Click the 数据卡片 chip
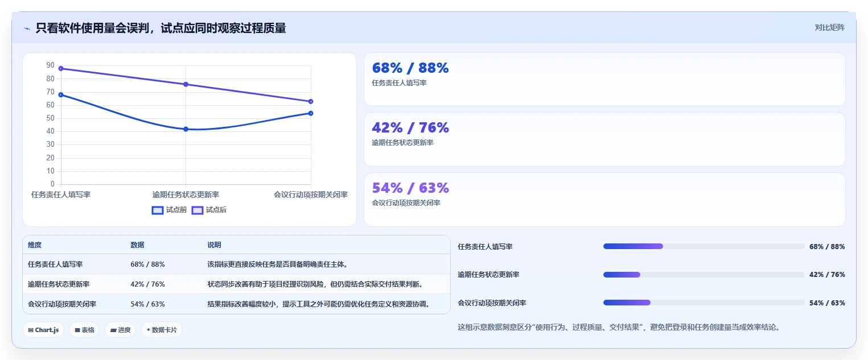 point(162,330)
